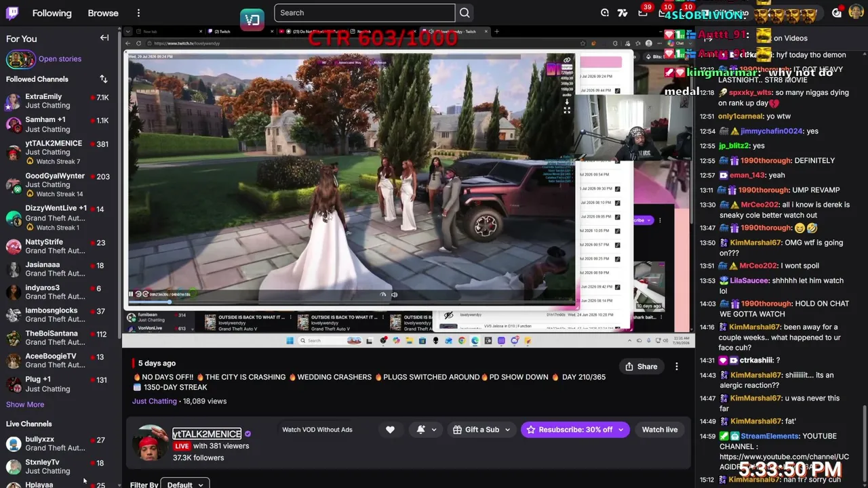Select indyaros3 channel in sidebar

point(60,292)
